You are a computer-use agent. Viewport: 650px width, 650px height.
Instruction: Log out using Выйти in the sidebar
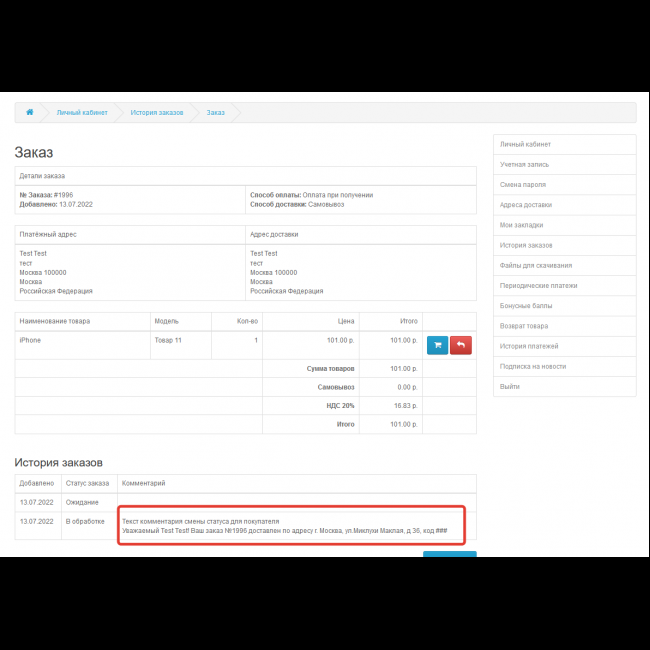510,386
